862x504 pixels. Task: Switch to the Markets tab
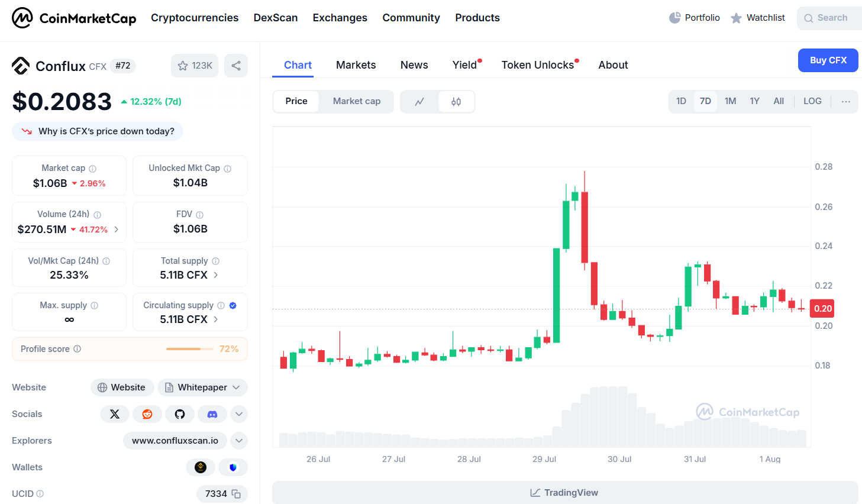356,65
